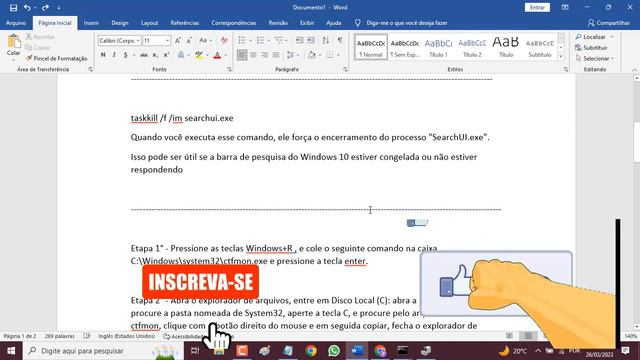Switch to the Layout tab

[149, 23]
